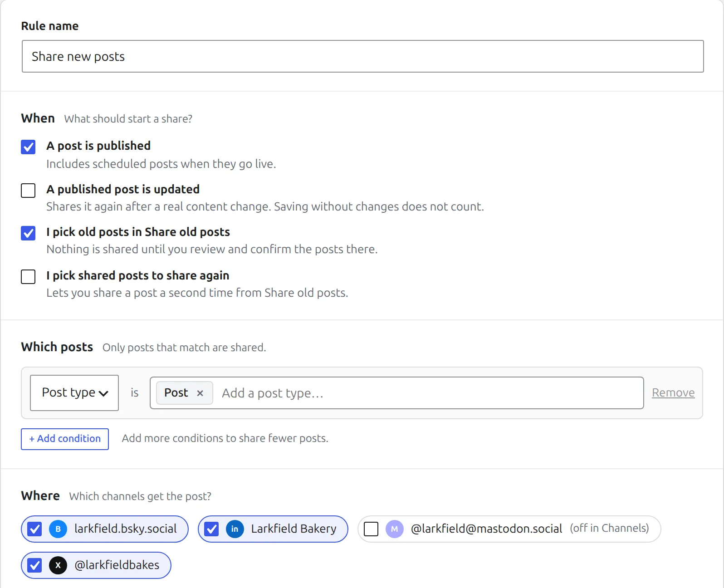Viewport: 724px width, 588px height.
Task: Click 'Add more conditions to share fewer posts.'
Action: (x=225, y=438)
